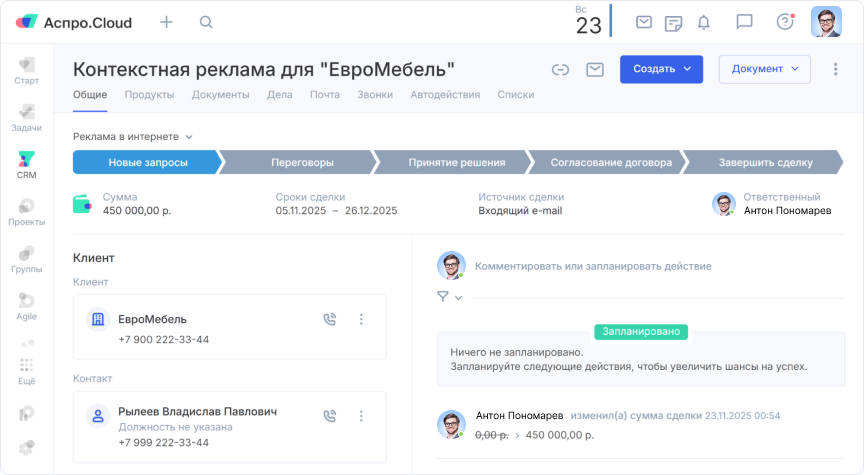Image resolution: width=864 pixels, height=475 pixels.
Task: Click the plus icon in top bar
Action: (166, 22)
